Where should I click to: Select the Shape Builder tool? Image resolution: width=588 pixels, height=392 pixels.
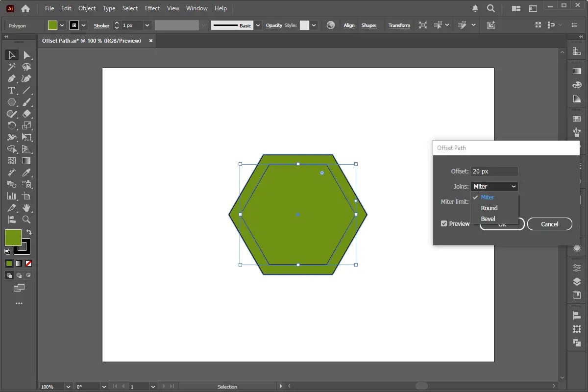(12, 149)
